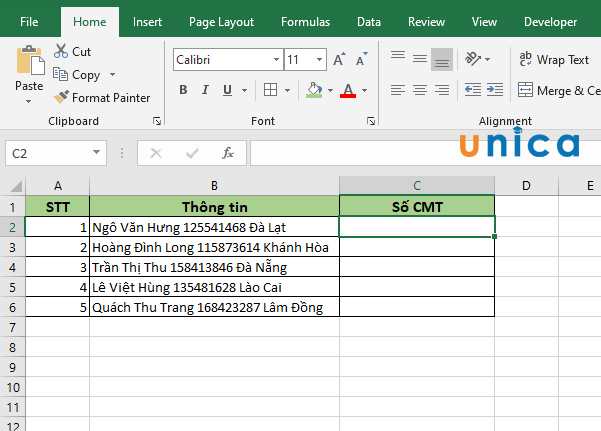Click the formula bar Cancel X icon
The height and width of the screenshot is (431, 601).
[156, 153]
